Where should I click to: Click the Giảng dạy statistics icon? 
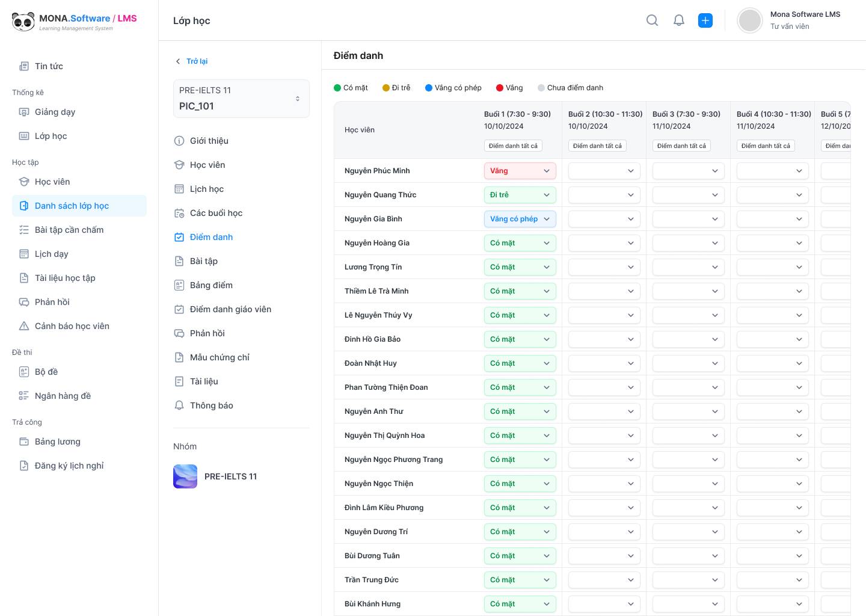(24, 112)
